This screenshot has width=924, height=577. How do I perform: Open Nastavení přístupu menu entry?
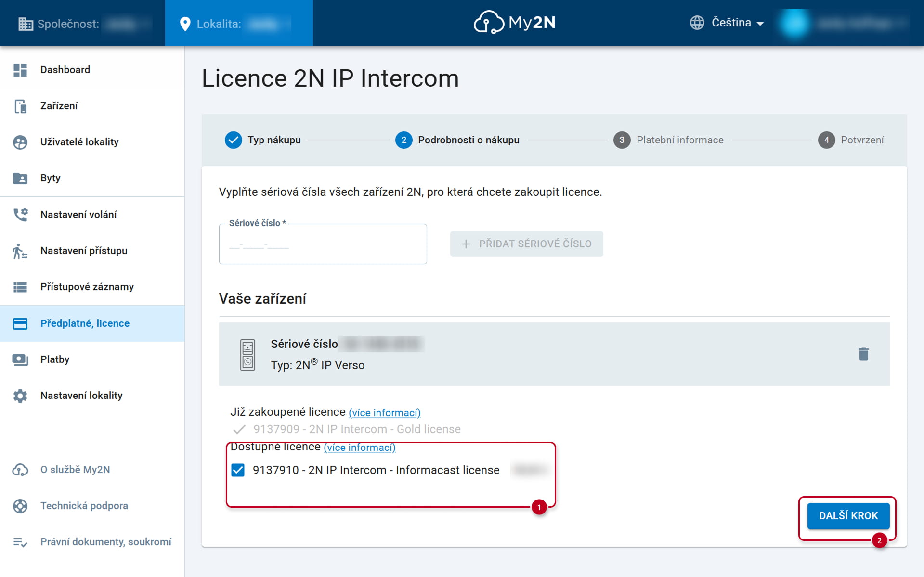click(92, 251)
